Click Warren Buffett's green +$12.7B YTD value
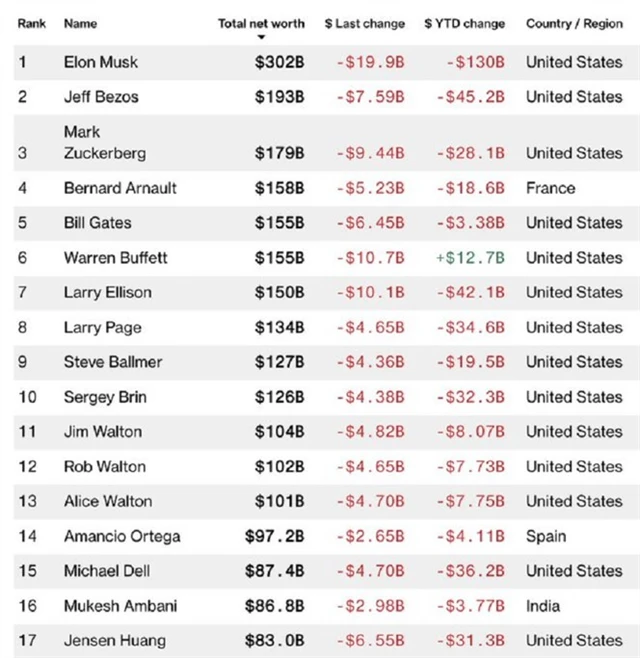640x658 pixels. [470, 258]
